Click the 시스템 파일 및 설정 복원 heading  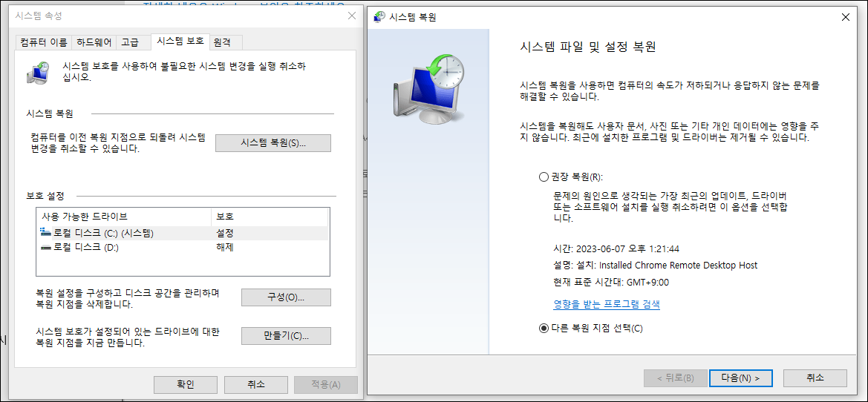click(588, 47)
